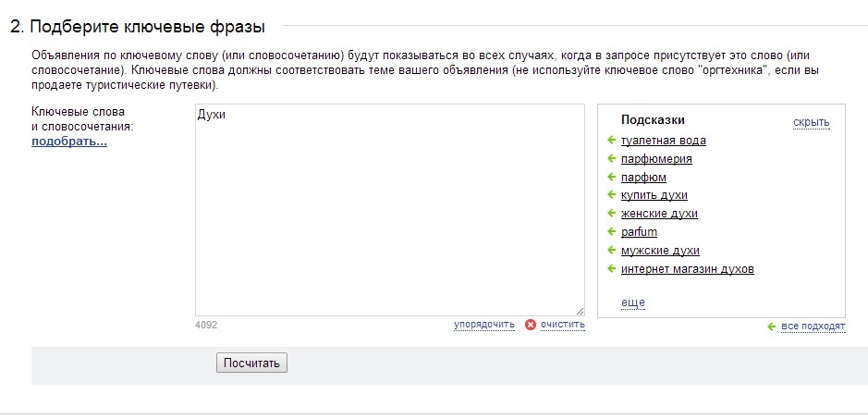This screenshot has width=868, height=419.
Task: Add suggestion 'parfum'
Action: click(639, 231)
